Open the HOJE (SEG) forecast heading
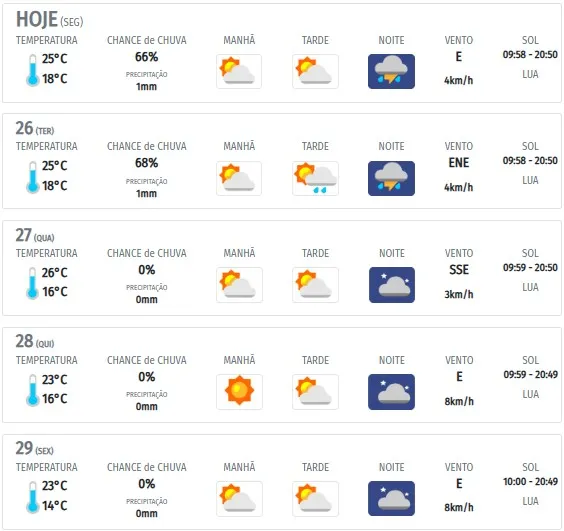The width and height of the screenshot is (564, 531). (x=49, y=19)
